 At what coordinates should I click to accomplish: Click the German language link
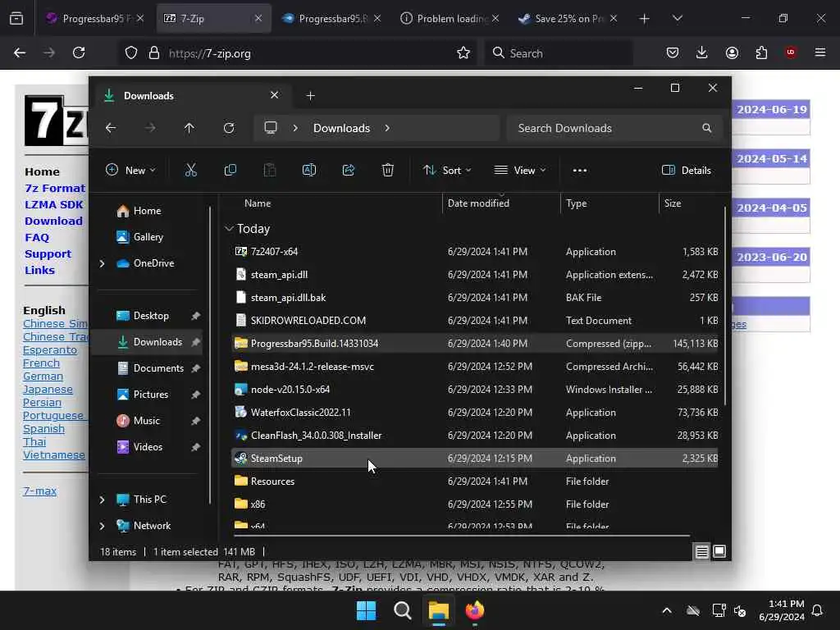[43, 376]
